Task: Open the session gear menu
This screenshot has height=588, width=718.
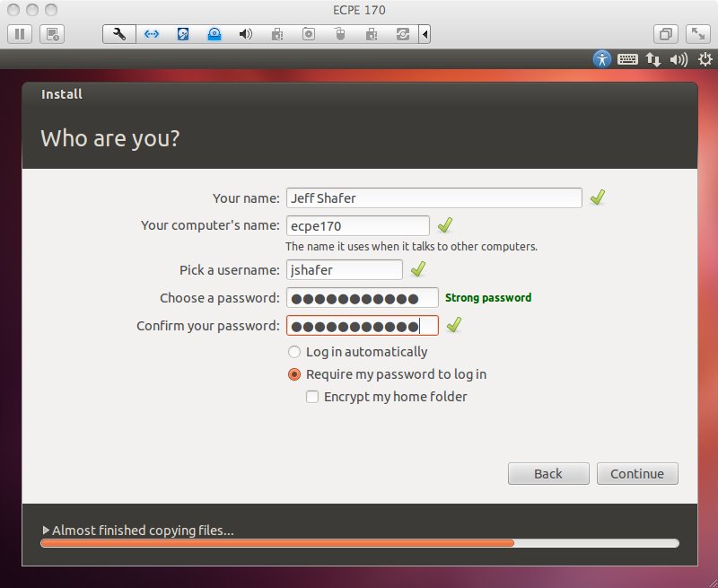Action: point(705,59)
